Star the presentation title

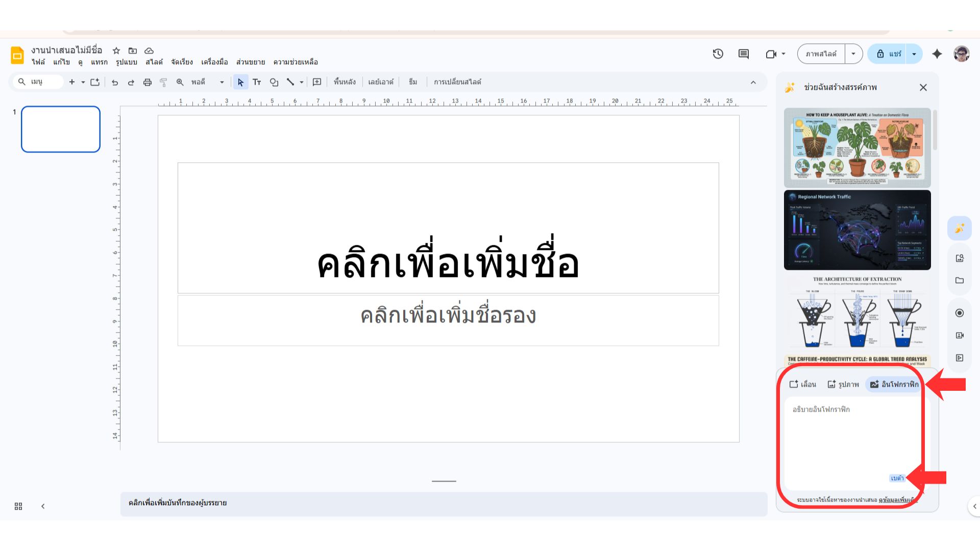click(x=116, y=51)
